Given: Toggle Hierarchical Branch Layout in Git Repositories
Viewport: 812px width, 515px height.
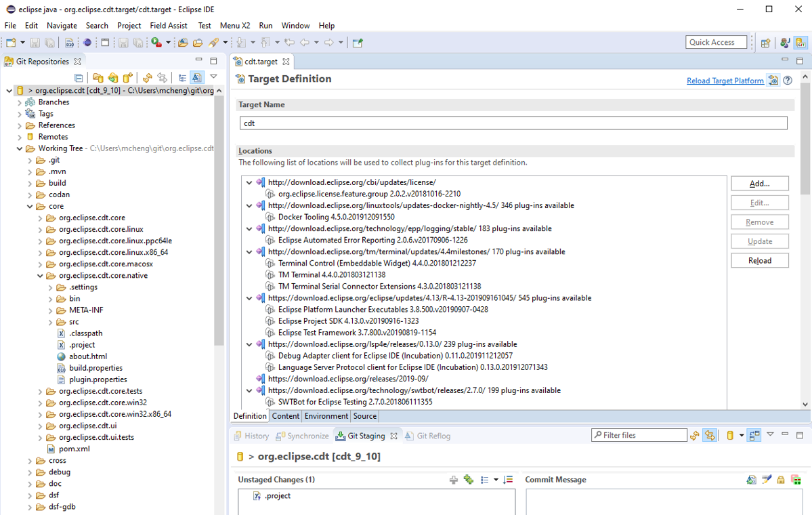Looking at the screenshot, I should point(182,78).
